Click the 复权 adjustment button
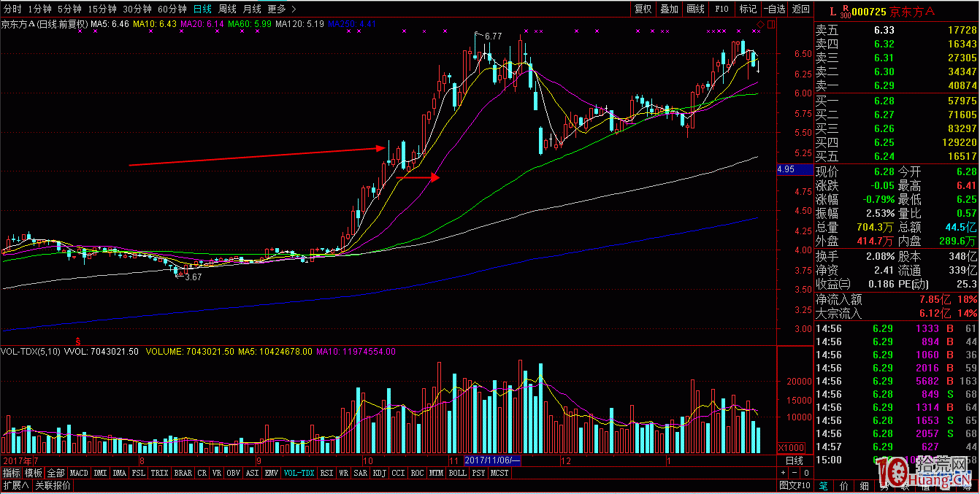This screenshot has width=980, height=494. pyautogui.click(x=643, y=9)
